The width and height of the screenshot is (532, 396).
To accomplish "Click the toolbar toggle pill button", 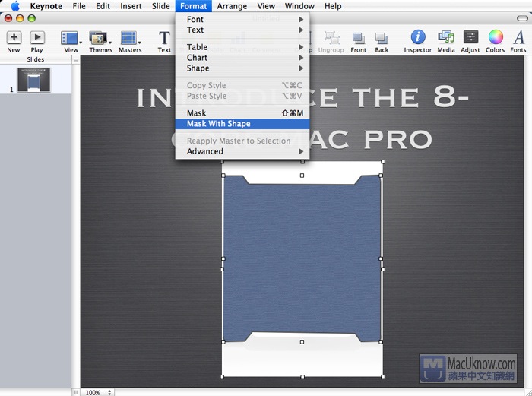I will pos(522,18).
